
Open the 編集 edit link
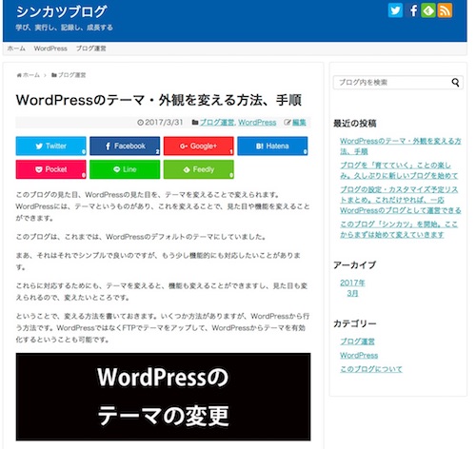[299, 123]
